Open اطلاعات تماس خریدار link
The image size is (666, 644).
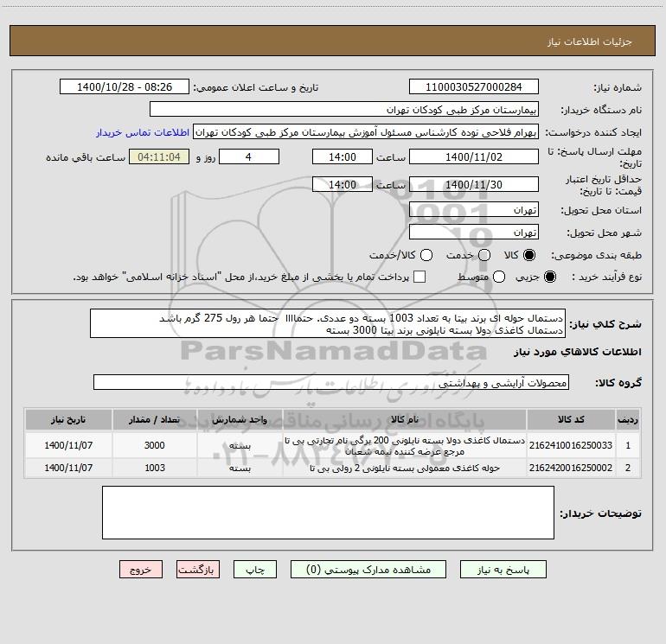(x=142, y=133)
